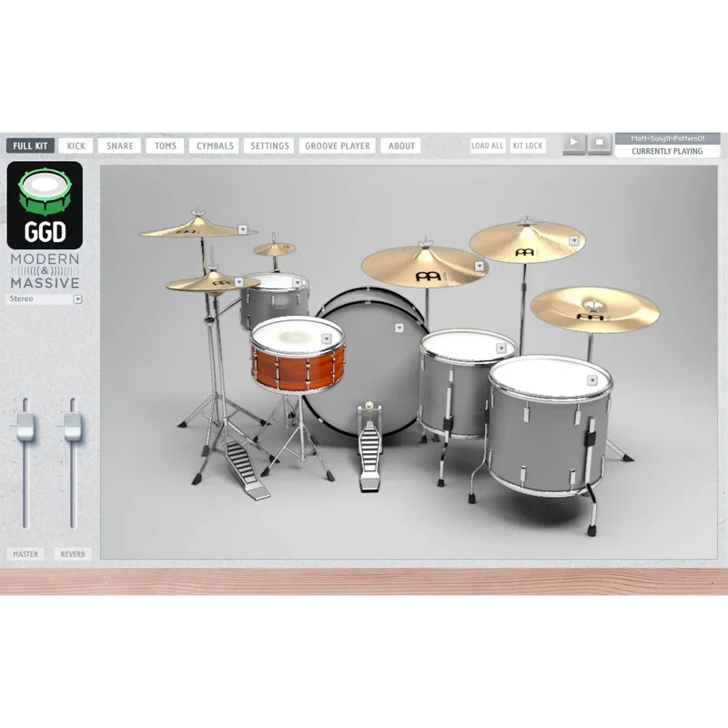
Task: Hit the china cymbal on right
Action: (x=595, y=308)
